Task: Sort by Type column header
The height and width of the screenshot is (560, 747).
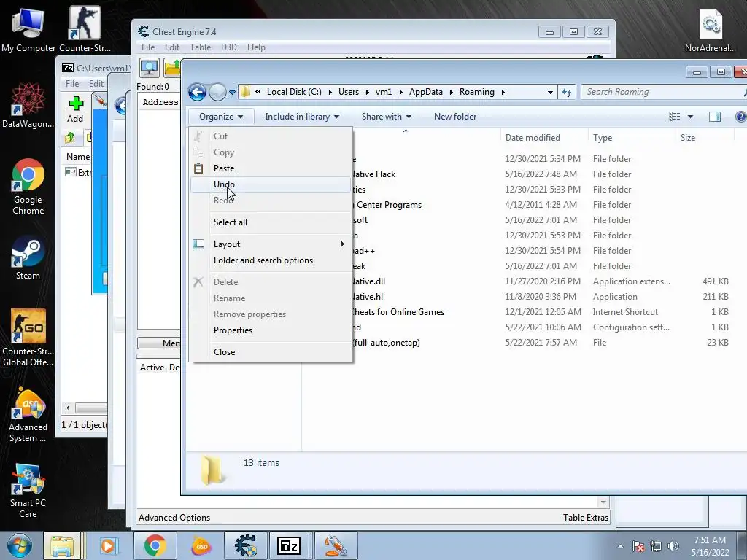Action: (x=632, y=138)
